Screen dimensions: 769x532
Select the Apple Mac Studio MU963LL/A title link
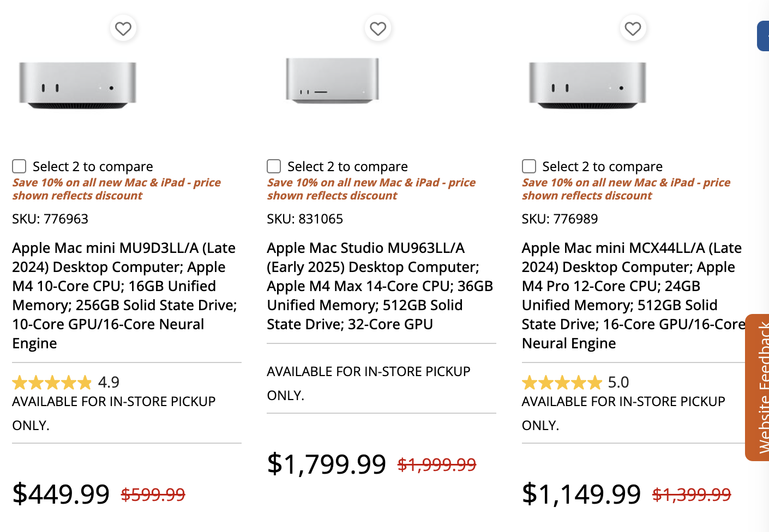(380, 286)
